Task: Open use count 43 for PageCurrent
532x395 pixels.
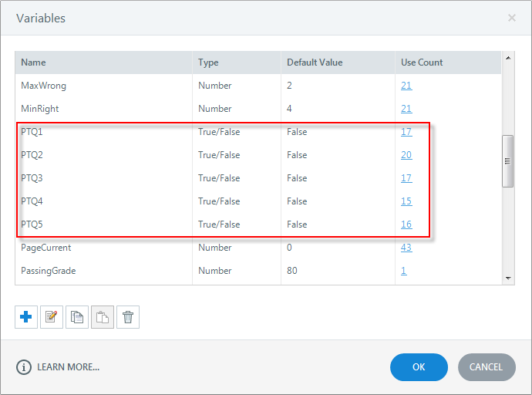Action: click(406, 248)
